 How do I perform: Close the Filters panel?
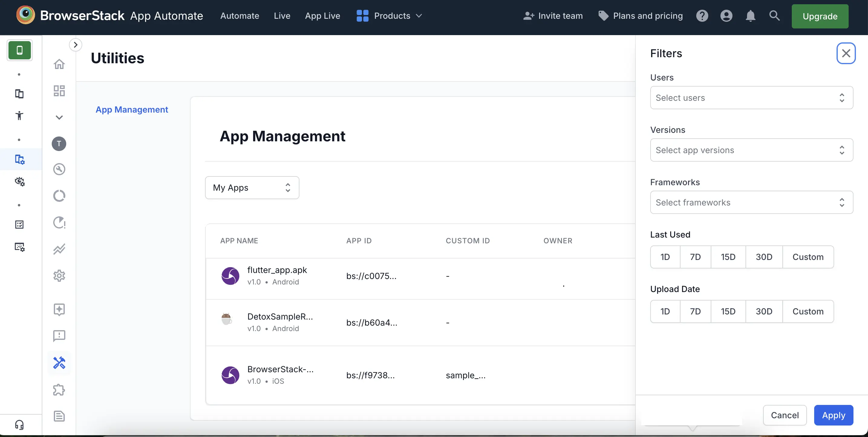coord(846,53)
